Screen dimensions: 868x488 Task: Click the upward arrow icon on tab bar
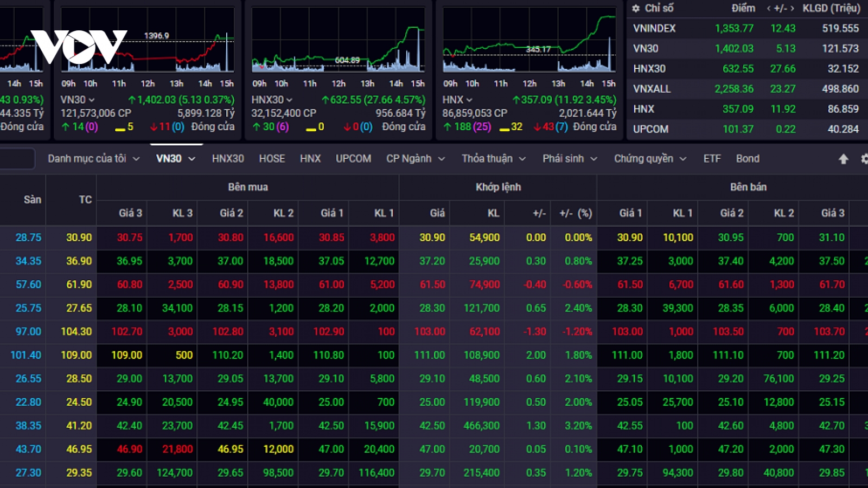(843, 159)
